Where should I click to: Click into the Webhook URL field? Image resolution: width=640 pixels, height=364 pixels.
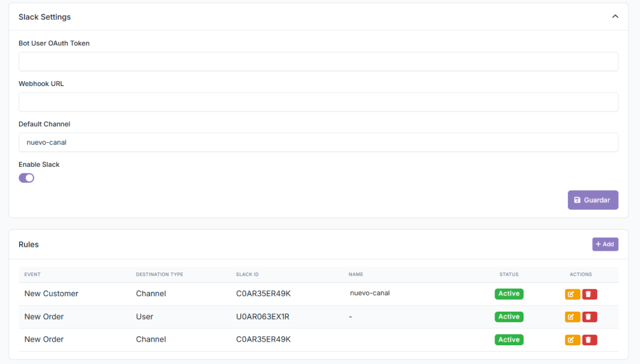tap(318, 102)
